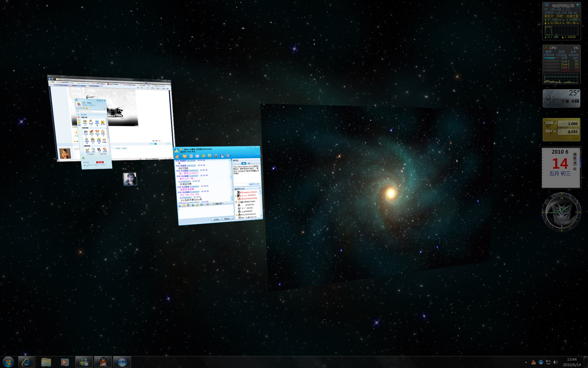This screenshot has width=588, height=368.
Task: Open the wrench tools icon in QQ toolbar
Action: click(x=216, y=156)
